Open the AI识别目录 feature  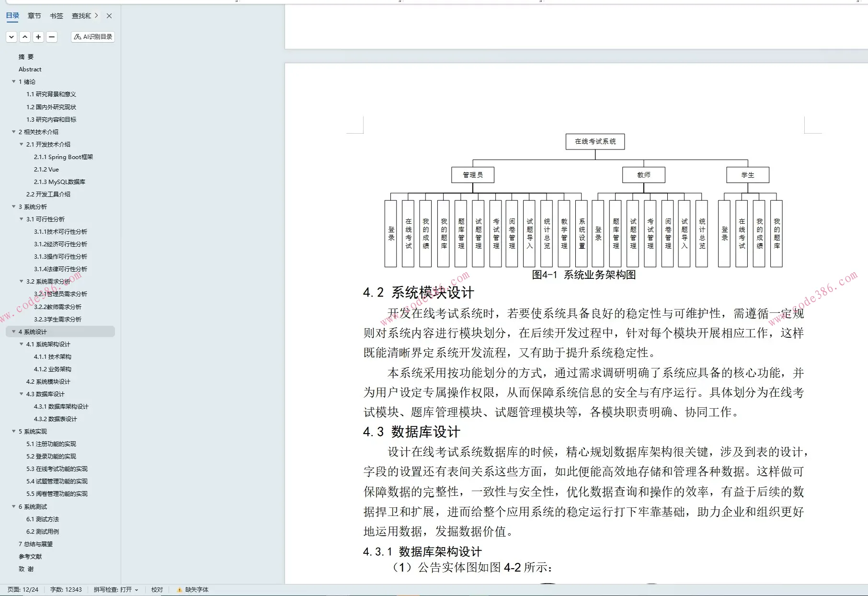(92, 36)
